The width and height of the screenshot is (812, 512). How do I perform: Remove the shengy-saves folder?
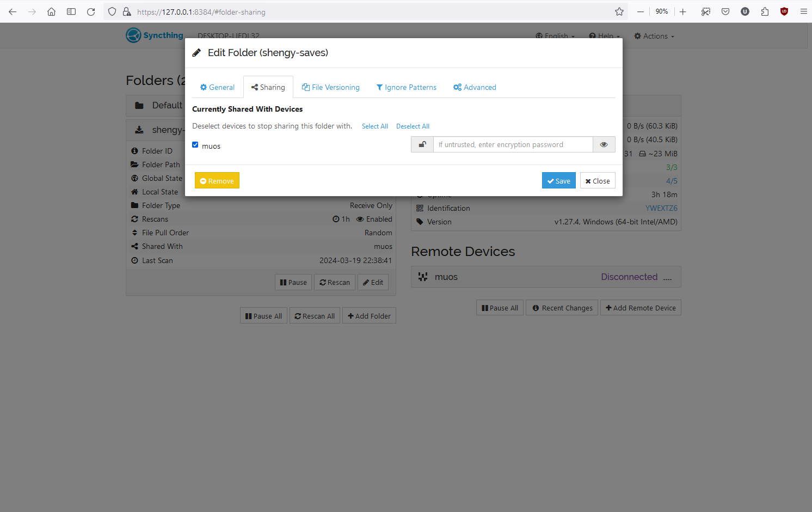tap(217, 181)
